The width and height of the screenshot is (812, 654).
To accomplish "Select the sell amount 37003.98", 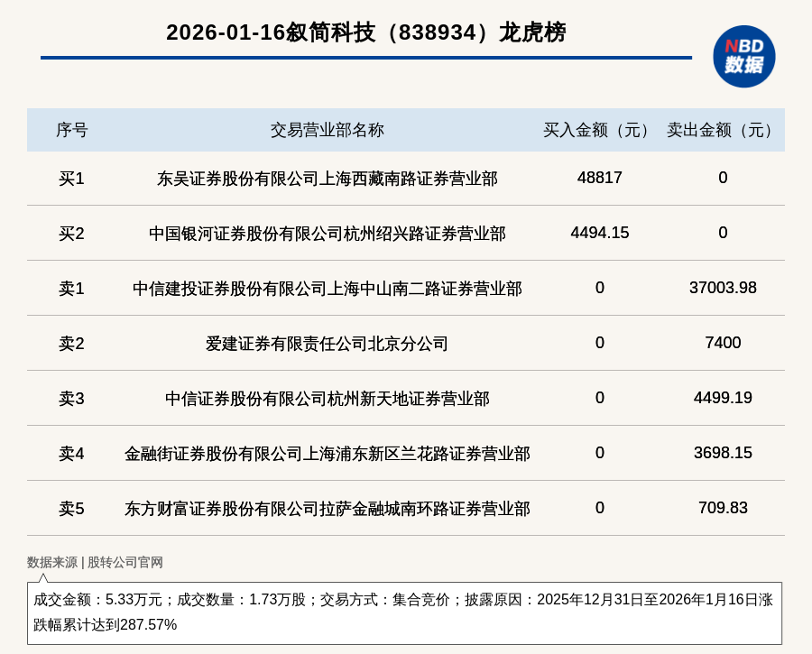I will (x=723, y=288).
